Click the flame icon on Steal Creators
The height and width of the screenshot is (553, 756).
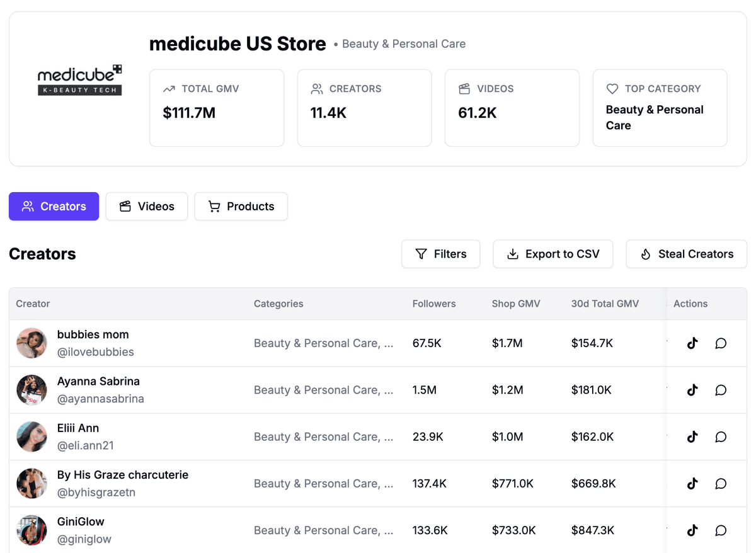pyautogui.click(x=644, y=254)
